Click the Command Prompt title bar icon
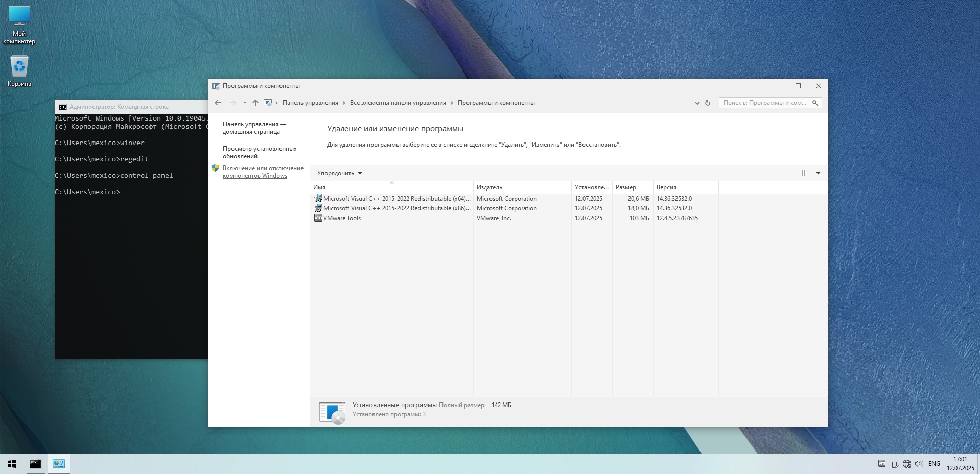 (63, 107)
